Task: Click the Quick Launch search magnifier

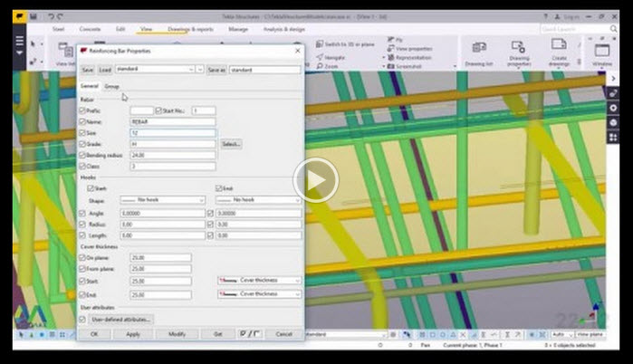Action: [x=613, y=29]
